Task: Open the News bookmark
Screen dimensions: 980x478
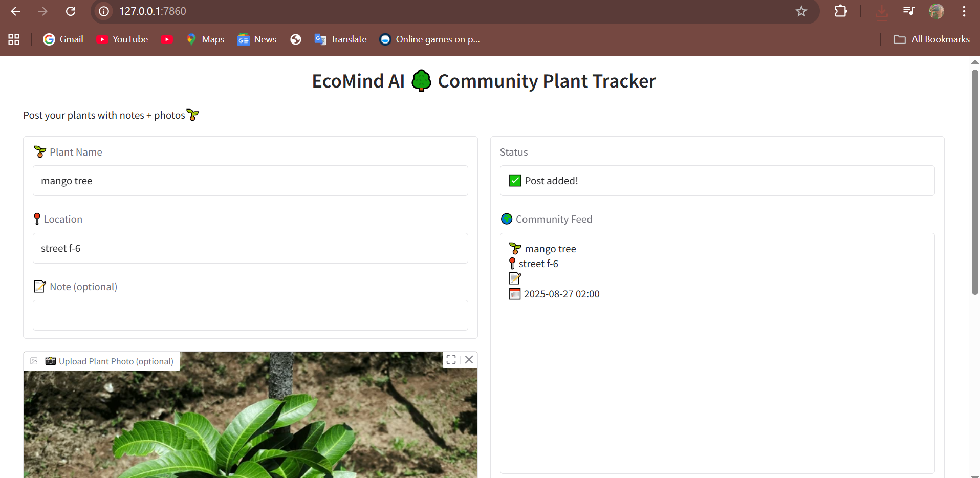Action: coord(257,39)
